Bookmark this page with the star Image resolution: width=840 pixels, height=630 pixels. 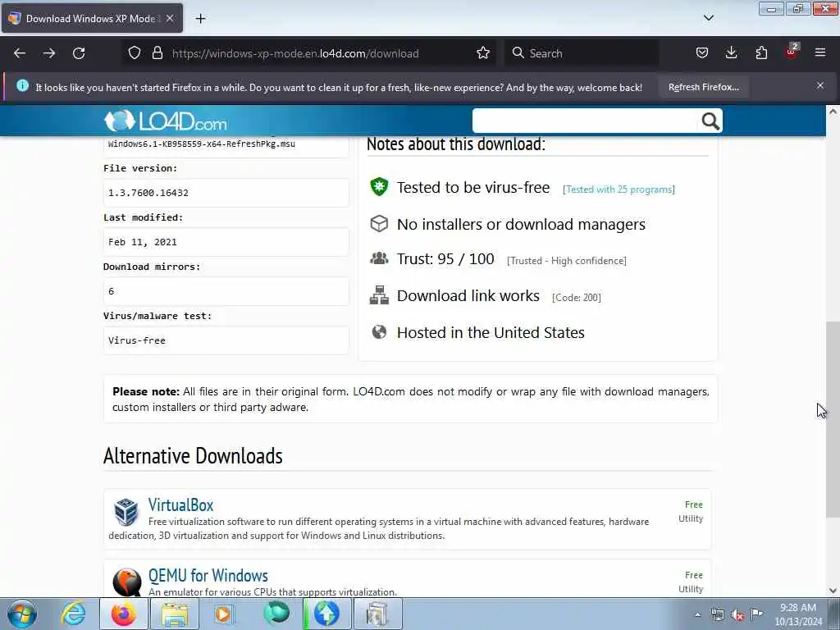[482, 53]
